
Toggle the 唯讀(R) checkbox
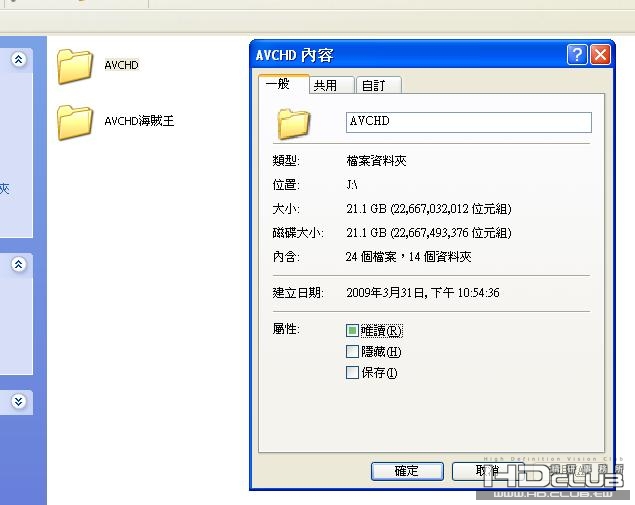(x=352, y=330)
